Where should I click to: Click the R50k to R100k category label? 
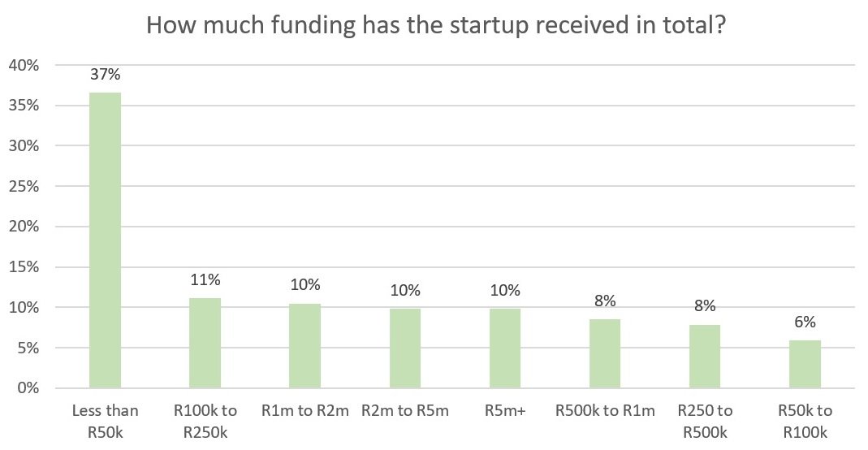point(805,422)
